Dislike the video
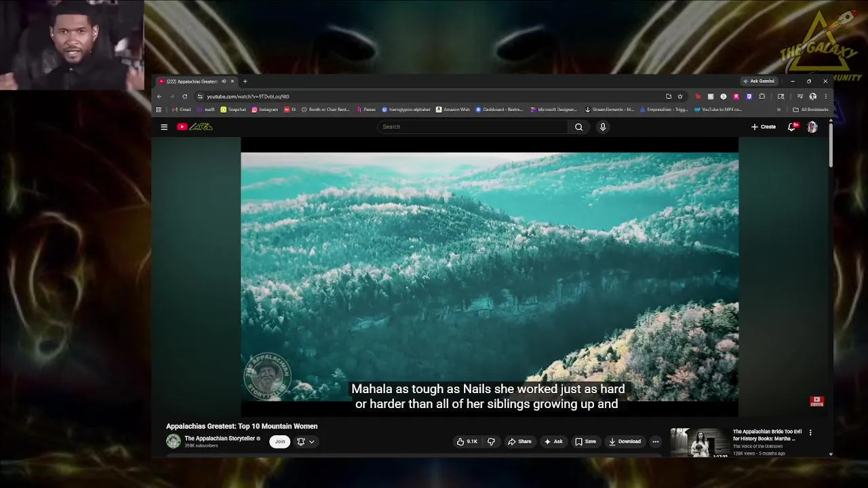The width and height of the screenshot is (868, 488). click(x=491, y=441)
